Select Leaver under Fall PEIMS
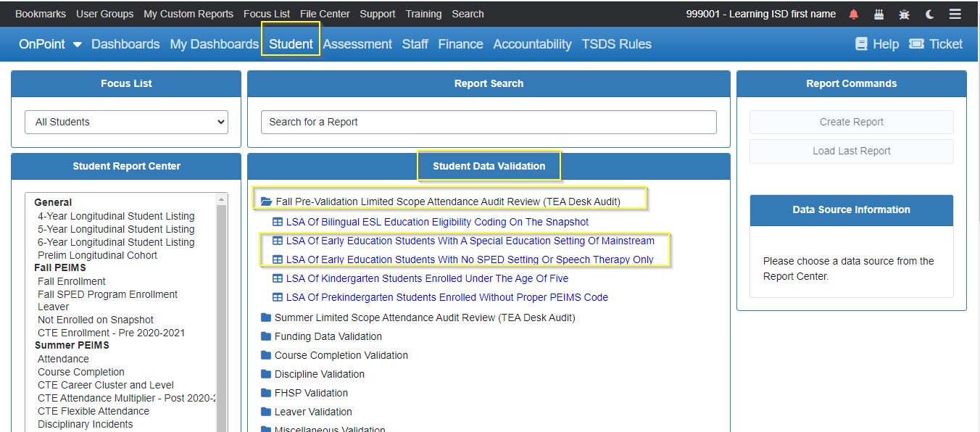Screen dimensions: 980x432 click(54, 307)
